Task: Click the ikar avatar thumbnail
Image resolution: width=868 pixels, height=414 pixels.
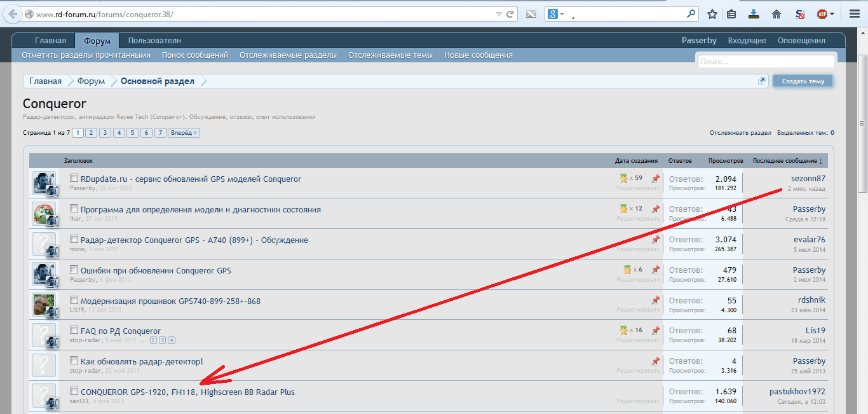Action: tap(44, 214)
